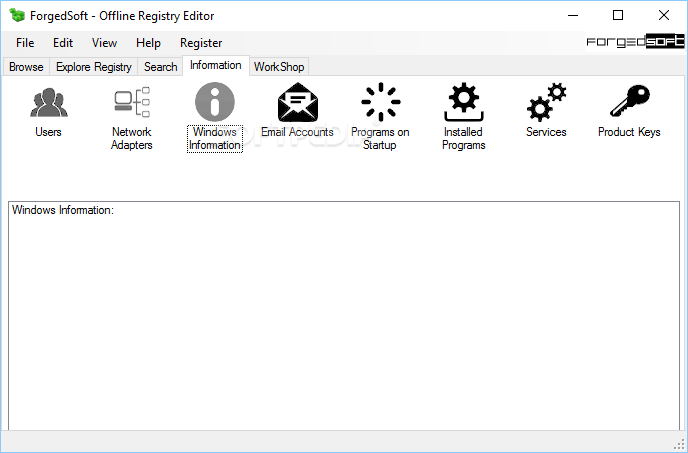
Task: Click the ForgedSoft logo
Action: click(x=635, y=42)
